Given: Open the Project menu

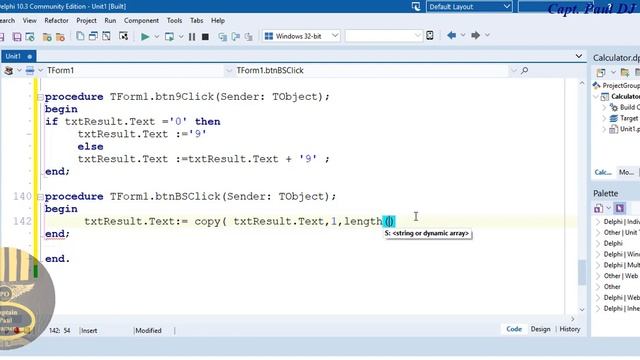Looking at the screenshot, I should (x=87, y=20).
